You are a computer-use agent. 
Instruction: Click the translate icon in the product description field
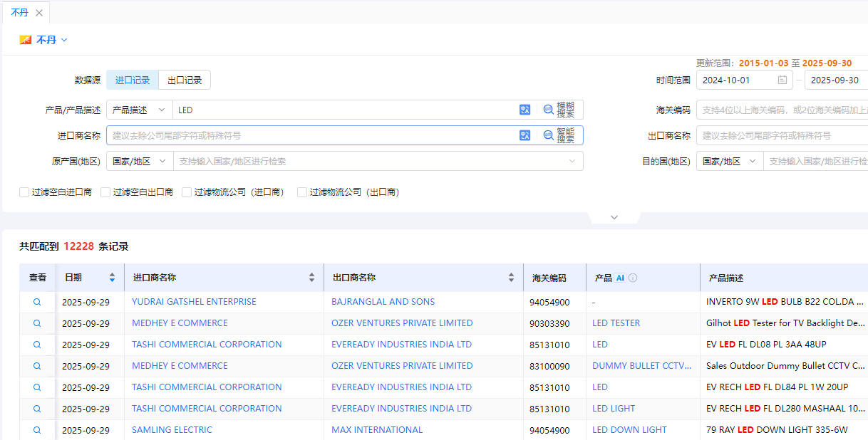coord(525,109)
